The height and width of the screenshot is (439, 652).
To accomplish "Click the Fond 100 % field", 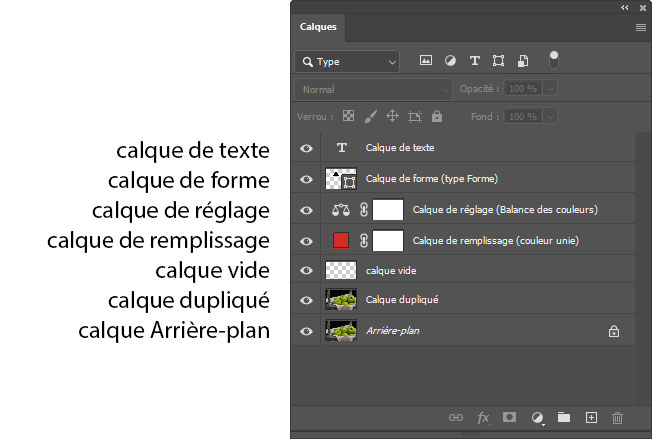I will tap(523, 116).
